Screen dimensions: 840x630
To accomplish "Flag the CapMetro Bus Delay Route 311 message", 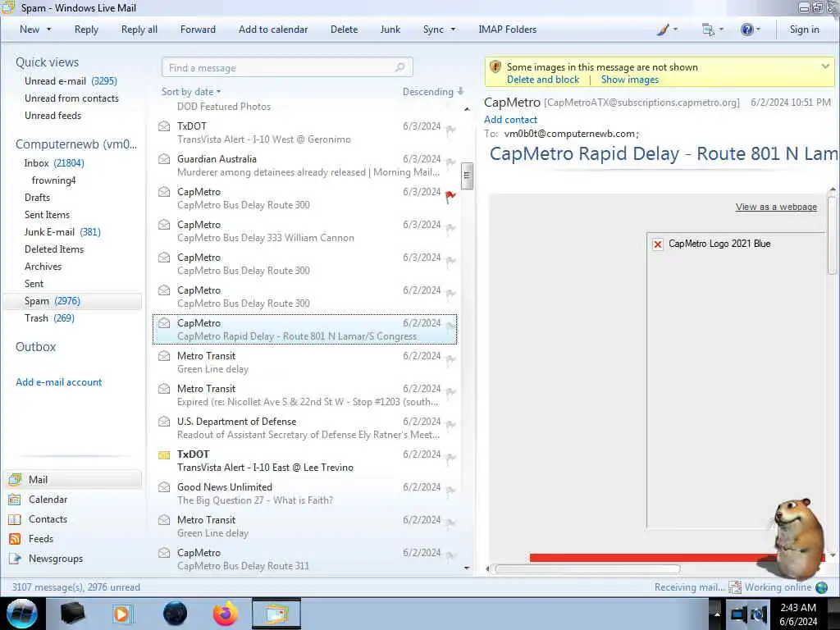I will (x=450, y=557).
